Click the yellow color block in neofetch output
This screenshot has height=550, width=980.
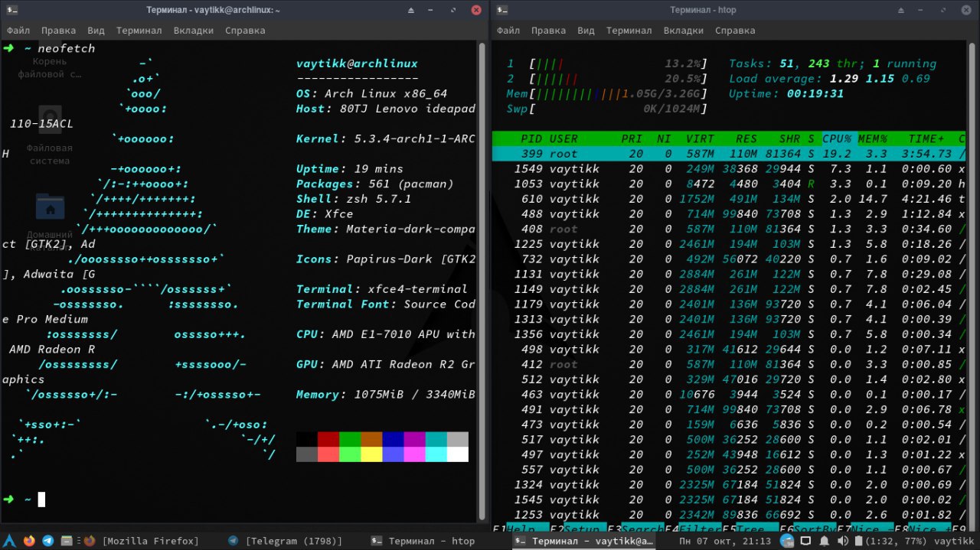[371, 454]
